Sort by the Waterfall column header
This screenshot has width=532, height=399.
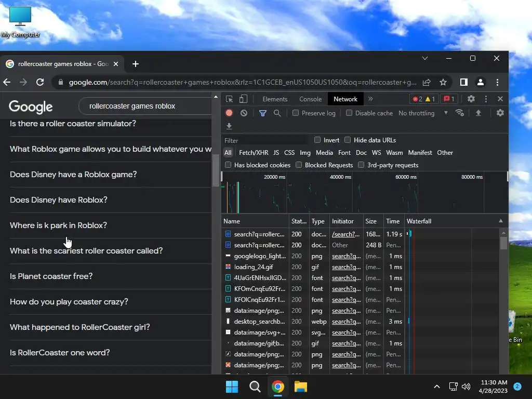[455, 221]
